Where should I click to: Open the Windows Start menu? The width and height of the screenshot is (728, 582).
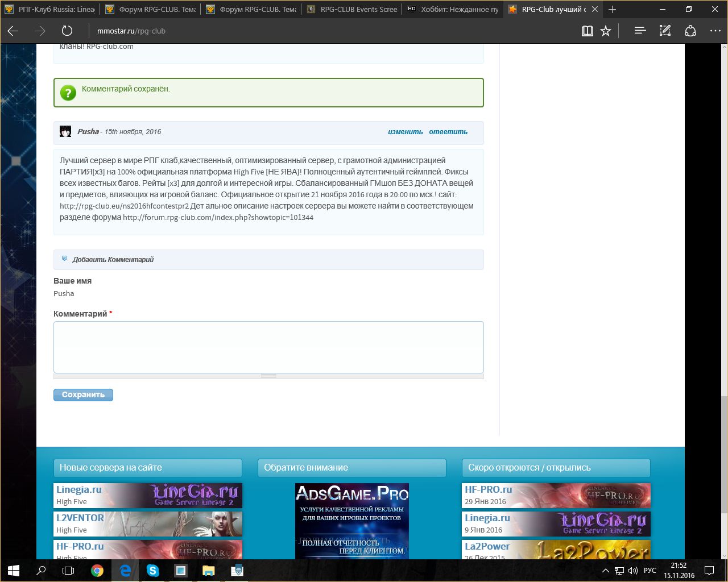(14, 570)
